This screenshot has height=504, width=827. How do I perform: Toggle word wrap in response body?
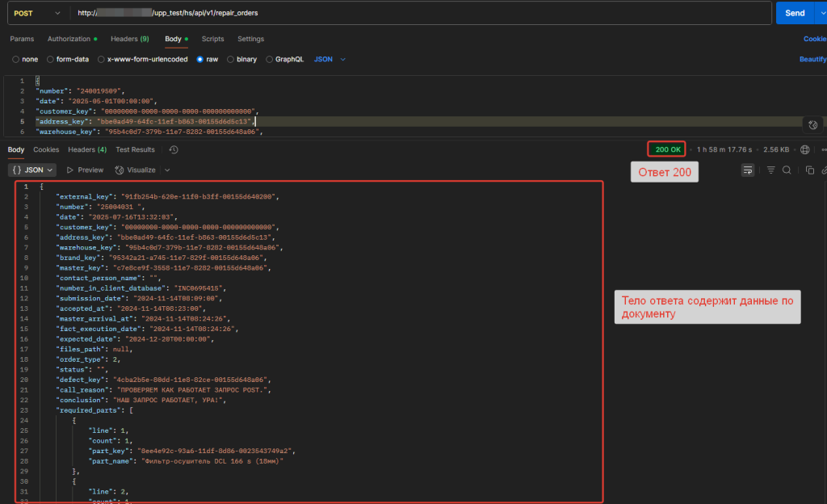click(x=748, y=170)
